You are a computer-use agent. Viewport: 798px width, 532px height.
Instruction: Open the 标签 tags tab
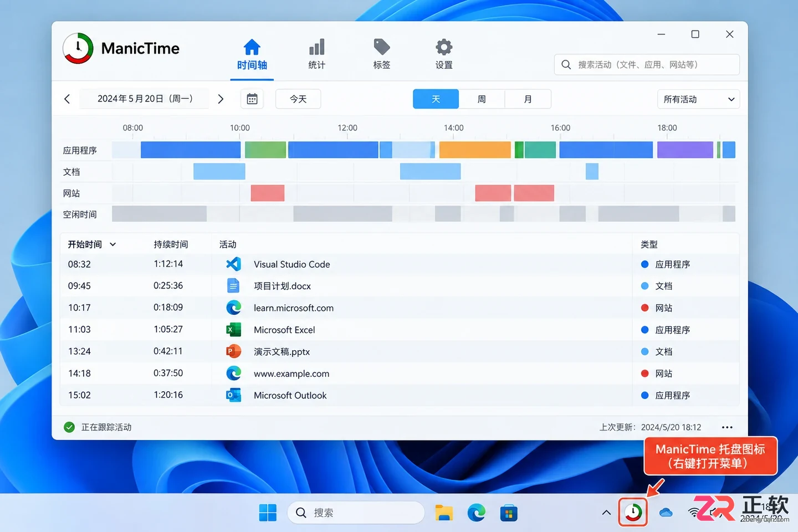coord(382,55)
